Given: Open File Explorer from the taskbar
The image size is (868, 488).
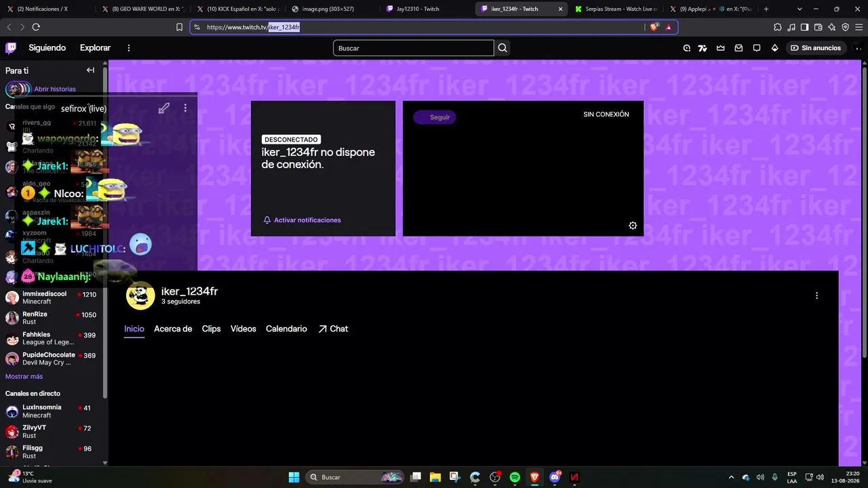Looking at the screenshot, I should (x=435, y=477).
